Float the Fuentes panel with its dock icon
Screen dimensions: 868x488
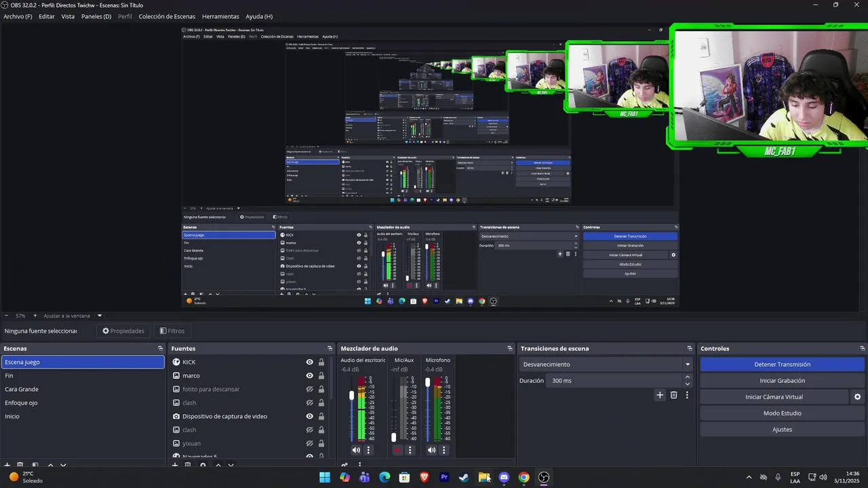pyautogui.click(x=330, y=348)
